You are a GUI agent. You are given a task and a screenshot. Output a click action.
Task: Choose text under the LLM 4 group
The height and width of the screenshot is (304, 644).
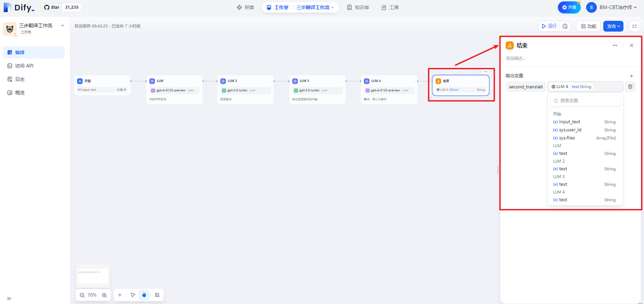585,200
